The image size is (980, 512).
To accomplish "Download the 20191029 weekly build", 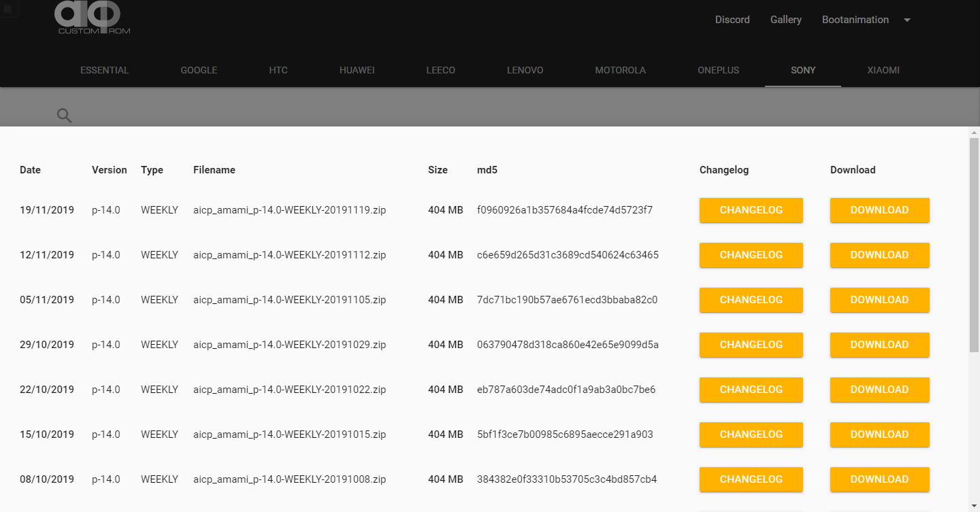I will click(880, 345).
